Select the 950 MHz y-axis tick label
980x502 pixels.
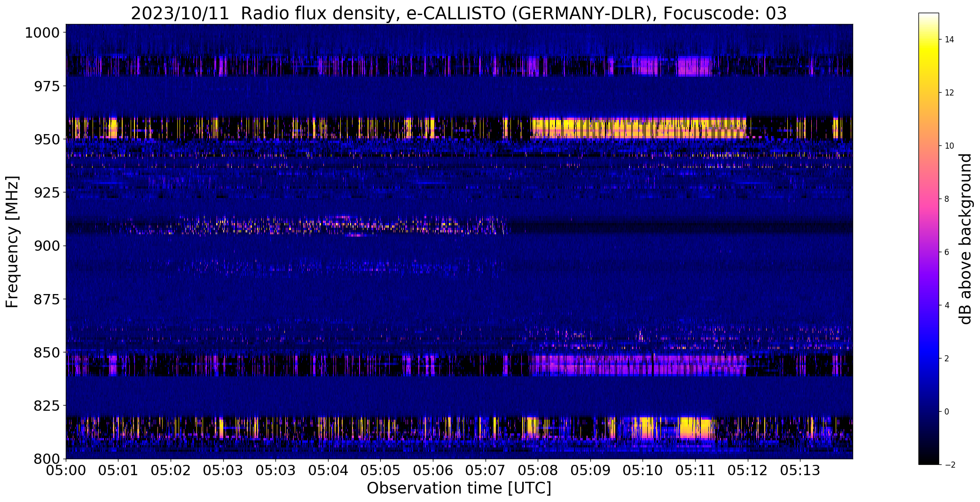click(x=47, y=140)
